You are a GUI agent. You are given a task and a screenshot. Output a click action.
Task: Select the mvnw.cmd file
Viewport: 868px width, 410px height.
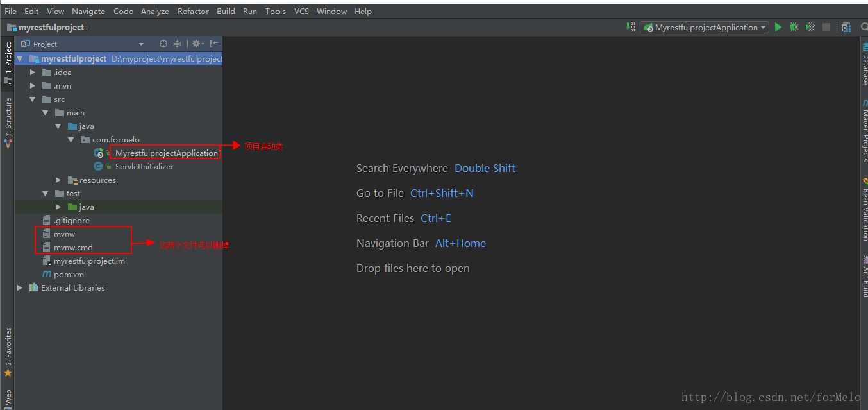[73, 247]
